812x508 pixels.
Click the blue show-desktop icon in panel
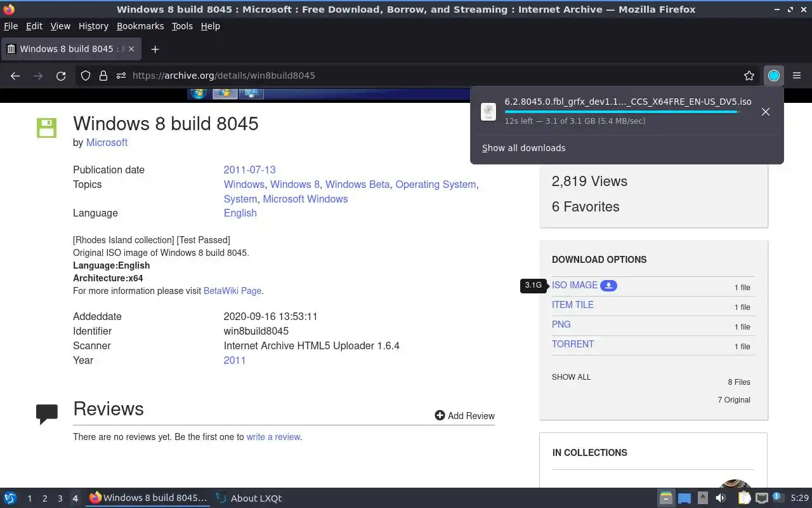[x=684, y=498]
